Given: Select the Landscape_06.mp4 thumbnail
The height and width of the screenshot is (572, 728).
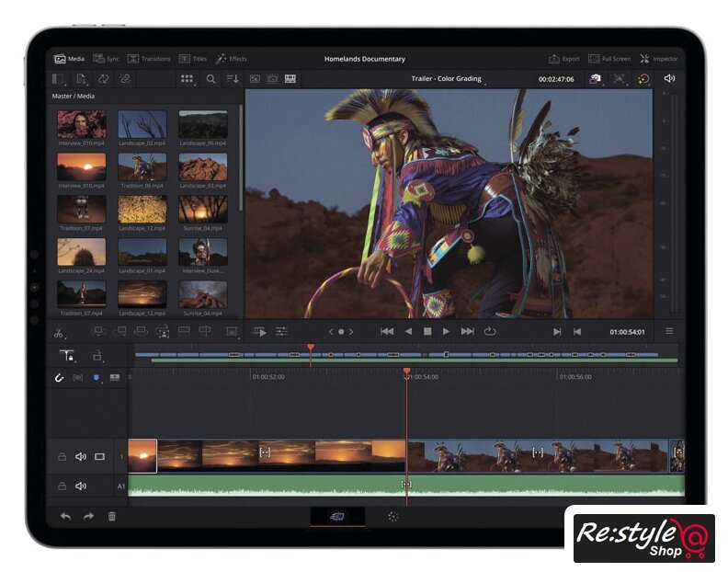Looking at the screenshot, I should pos(202,124).
